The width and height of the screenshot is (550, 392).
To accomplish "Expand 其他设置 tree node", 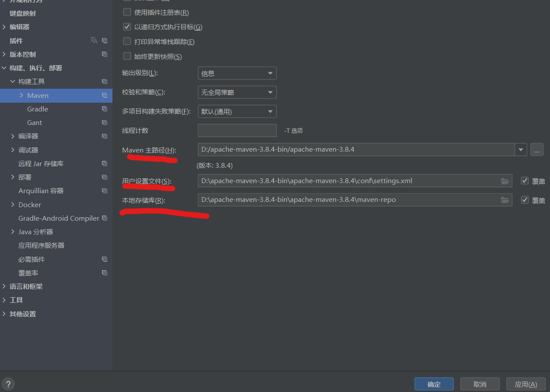I will click(x=4, y=314).
